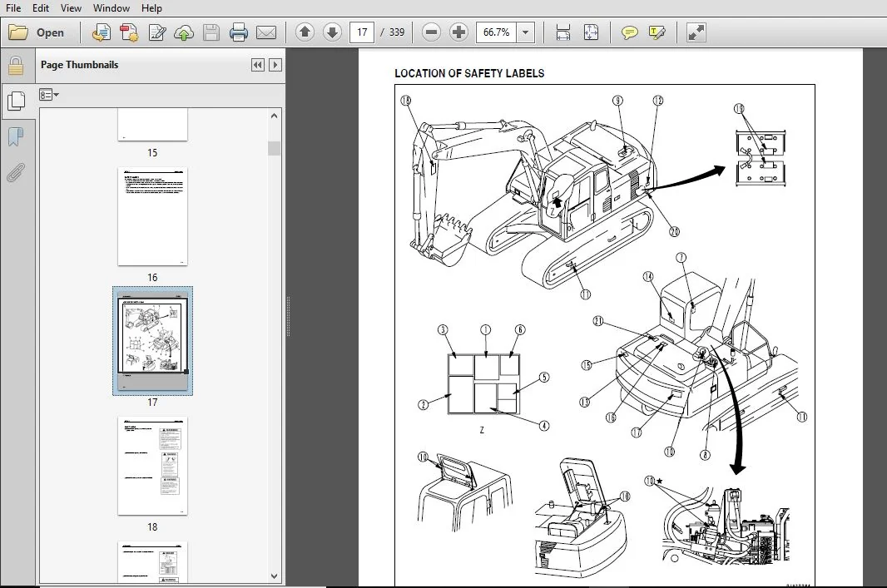The width and height of the screenshot is (887, 588).
Task: Select the Page Thumbnails panel icon
Action: point(16,101)
